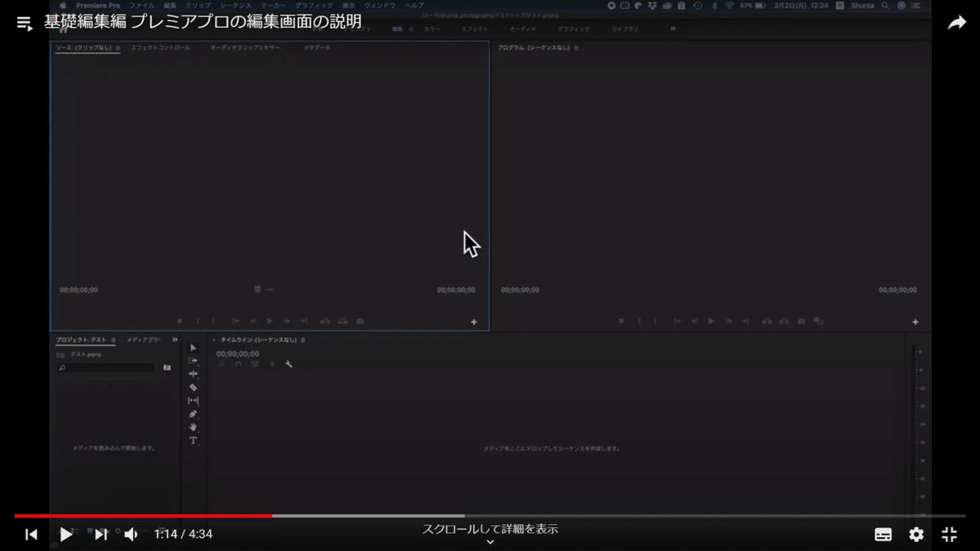
Task: Click new bin folder icon in Project panel
Action: coord(167,368)
